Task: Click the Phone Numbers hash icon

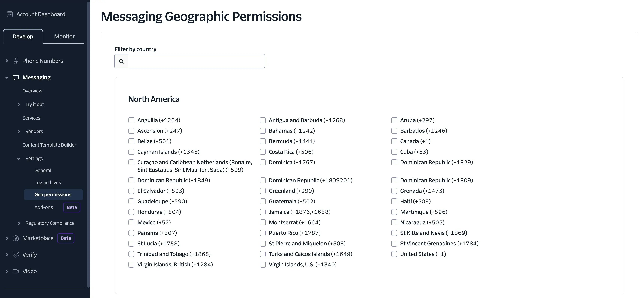Action: point(16,61)
